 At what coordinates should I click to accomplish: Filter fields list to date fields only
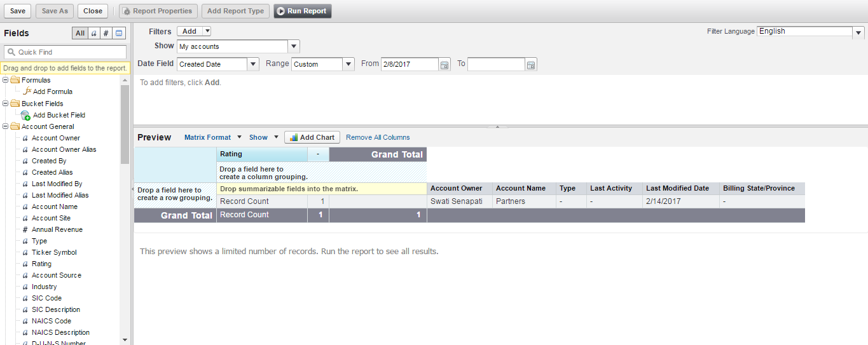pyautogui.click(x=119, y=33)
